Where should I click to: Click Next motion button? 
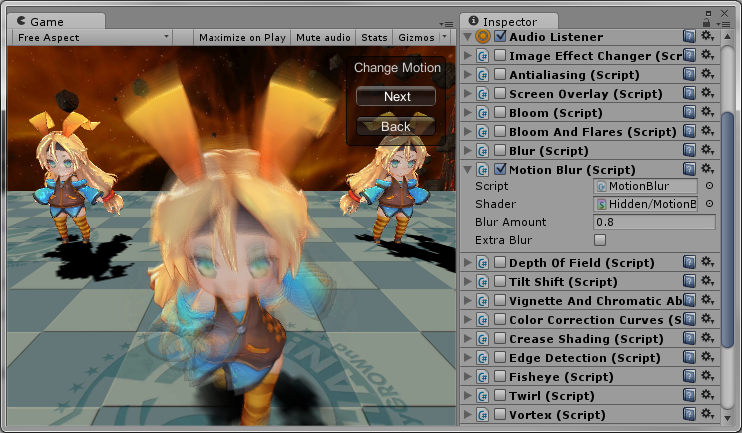click(x=396, y=97)
